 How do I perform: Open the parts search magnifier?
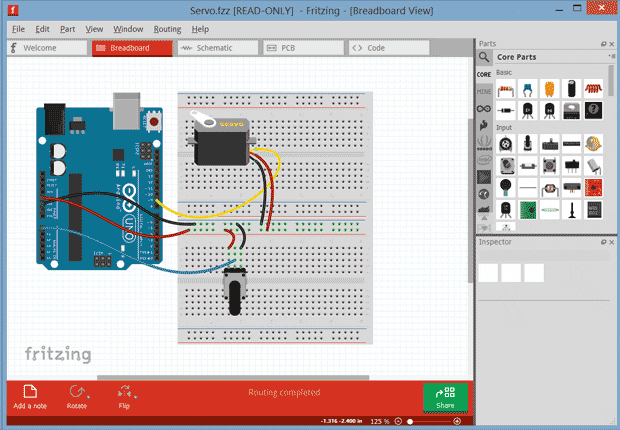tap(484, 57)
